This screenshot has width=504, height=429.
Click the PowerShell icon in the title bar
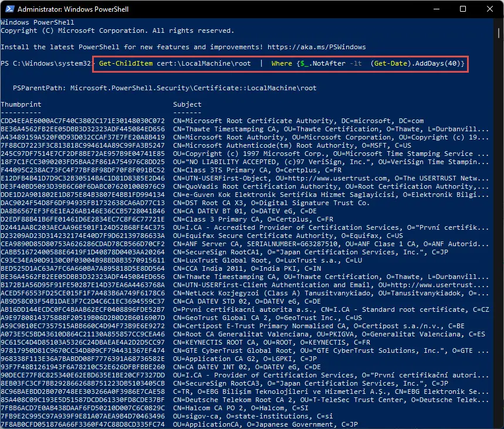point(9,9)
